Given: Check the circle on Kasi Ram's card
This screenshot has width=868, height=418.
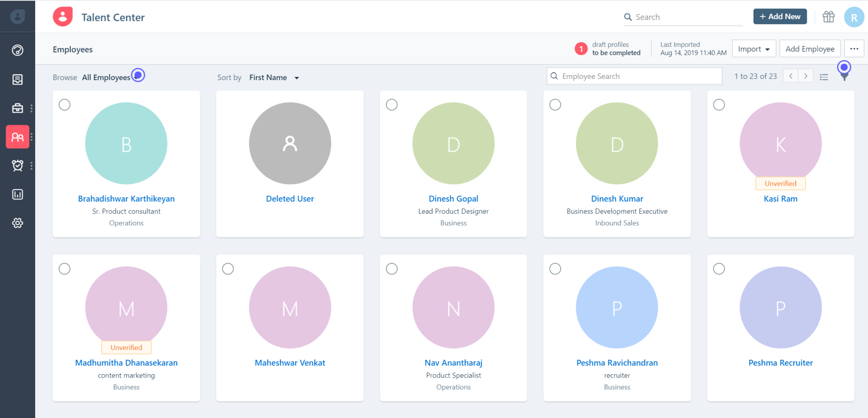Looking at the screenshot, I should 719,104.
